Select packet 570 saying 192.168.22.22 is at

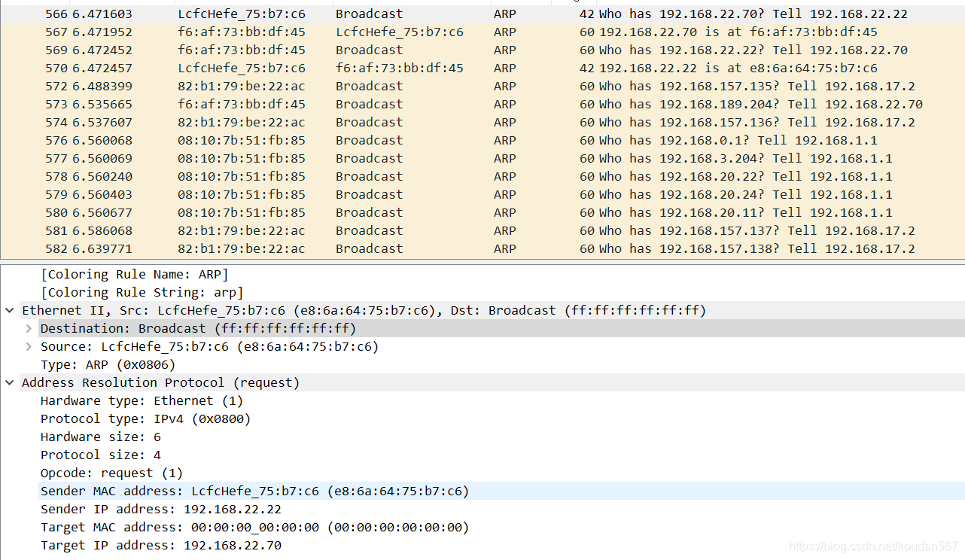coord(483,68)
